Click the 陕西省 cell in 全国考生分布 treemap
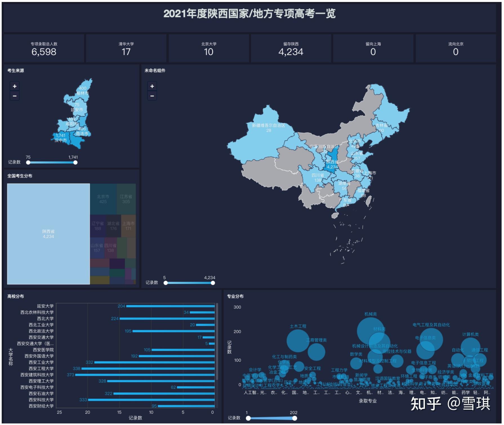Viewport: 504px width, 425px height. (48, 232)
